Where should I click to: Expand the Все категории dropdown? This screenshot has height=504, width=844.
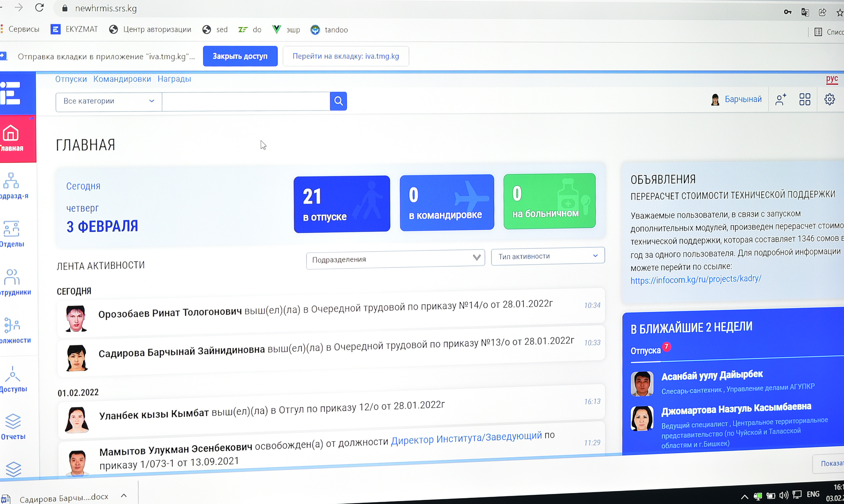[x=109, y=101]
